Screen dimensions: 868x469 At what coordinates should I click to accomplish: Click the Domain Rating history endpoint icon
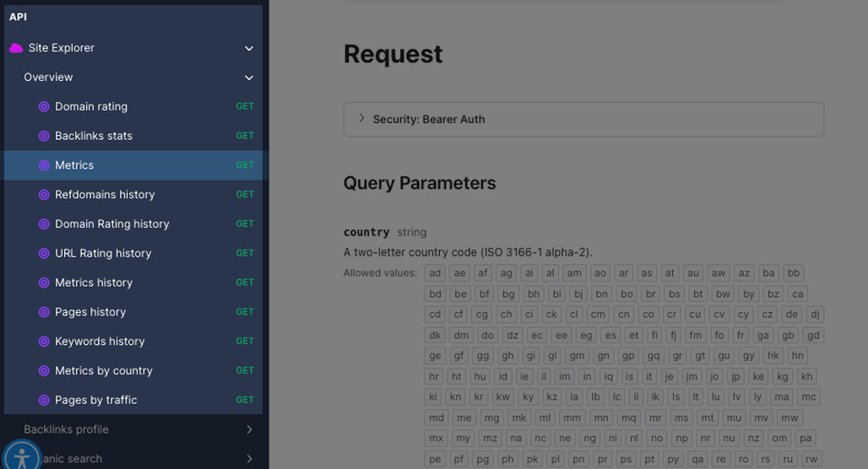coord(44,224)
